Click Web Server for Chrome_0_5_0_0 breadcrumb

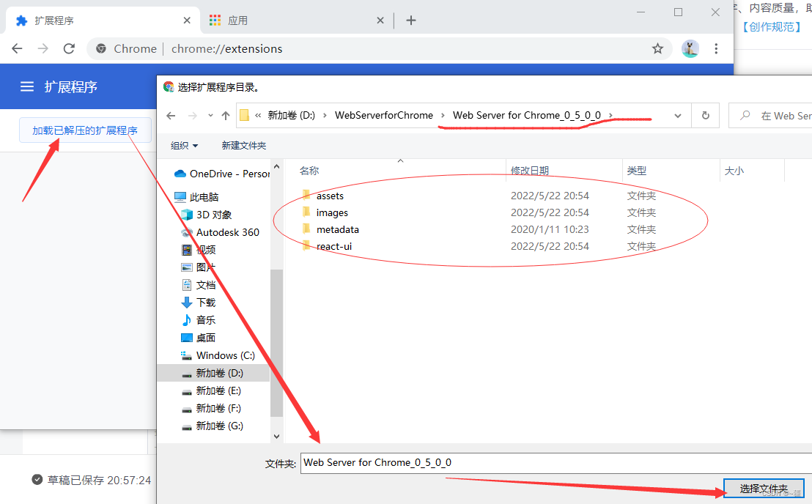(527, 116)
